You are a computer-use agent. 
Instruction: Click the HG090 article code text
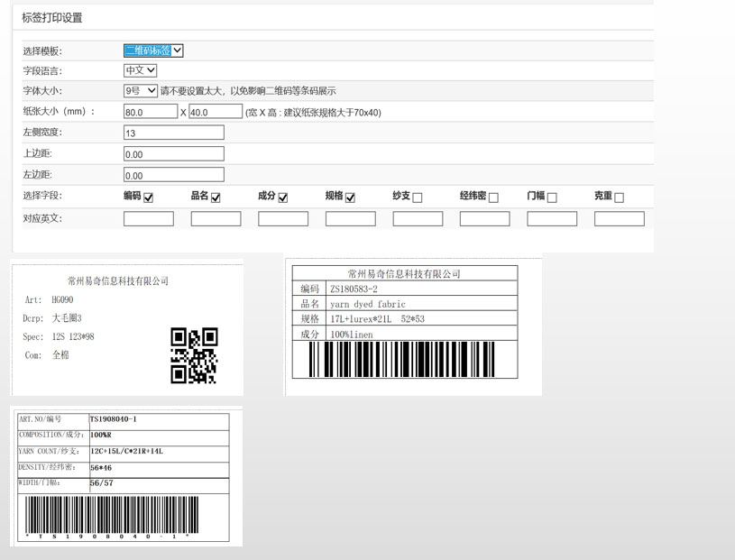(x=62, y=299)
